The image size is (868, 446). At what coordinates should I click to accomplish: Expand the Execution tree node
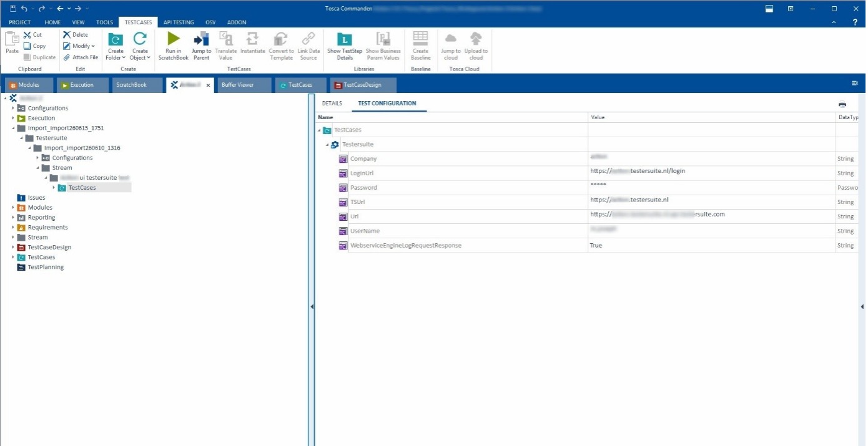[13, 118]
